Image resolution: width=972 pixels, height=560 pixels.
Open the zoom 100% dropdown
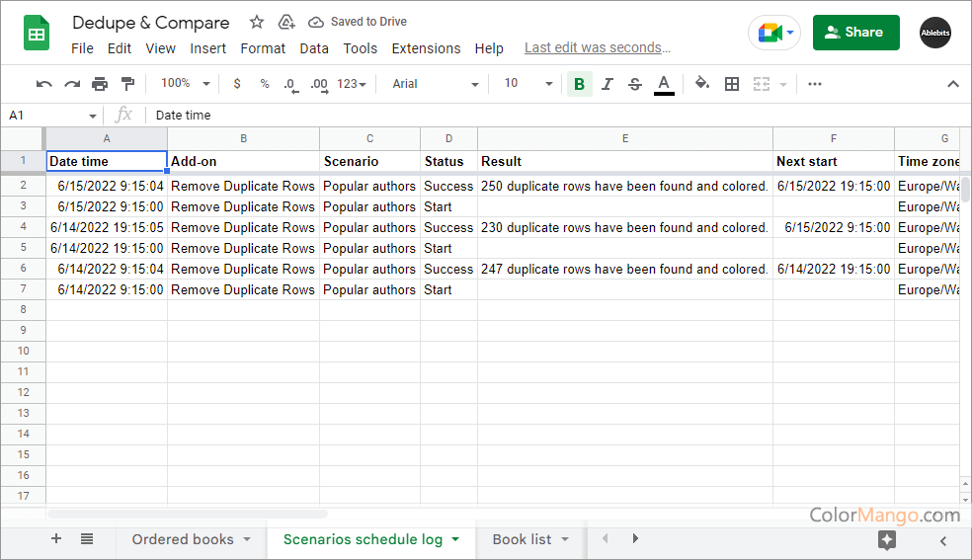(x=186, y=84)
